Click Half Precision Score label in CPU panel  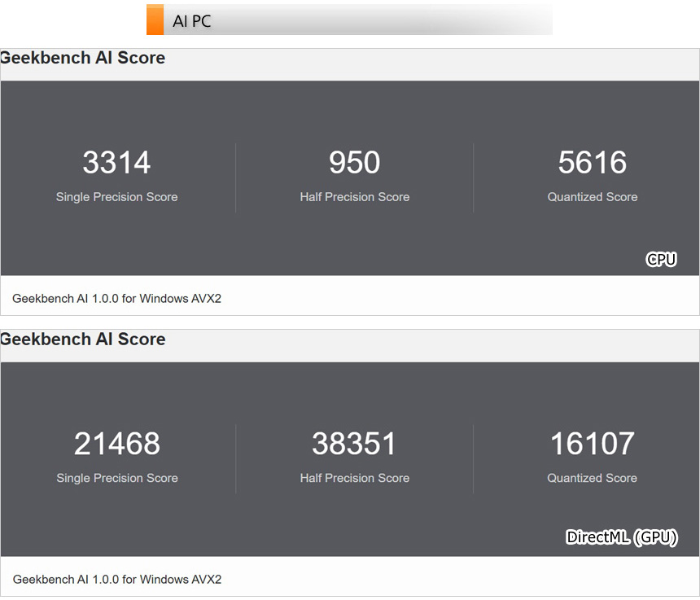(x=354, y=197)
